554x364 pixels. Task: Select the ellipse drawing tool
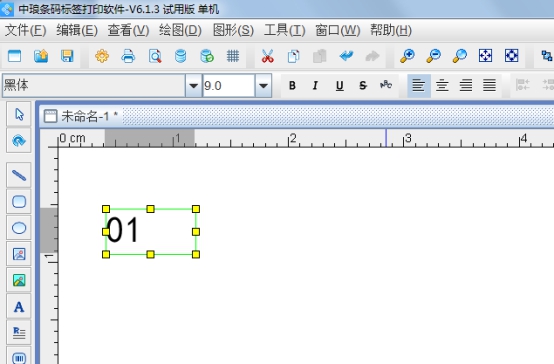tap(19, 228)
